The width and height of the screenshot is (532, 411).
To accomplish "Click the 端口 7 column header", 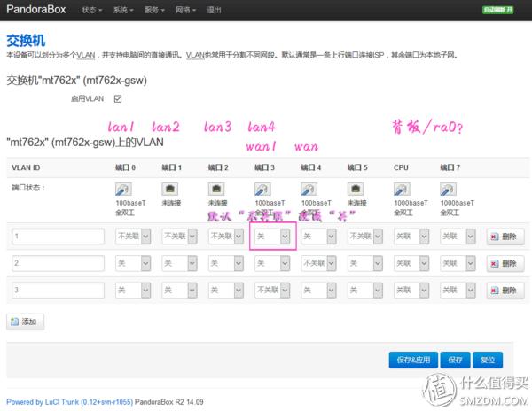I will point(450,167).
